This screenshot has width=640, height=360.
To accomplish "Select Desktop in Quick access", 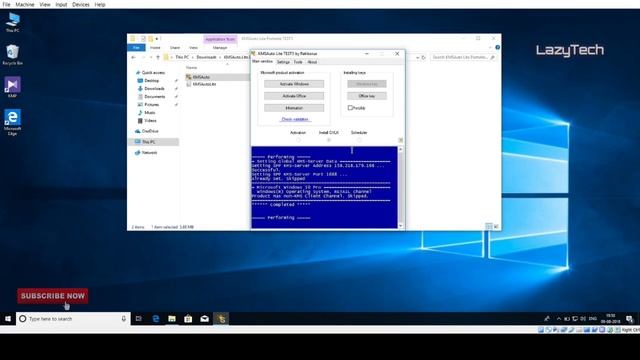I will pos(151,81).
